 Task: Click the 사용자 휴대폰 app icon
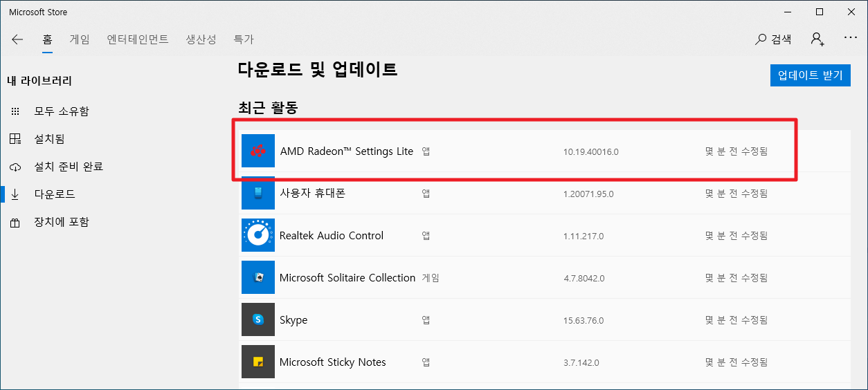click(x=258, y=193)
